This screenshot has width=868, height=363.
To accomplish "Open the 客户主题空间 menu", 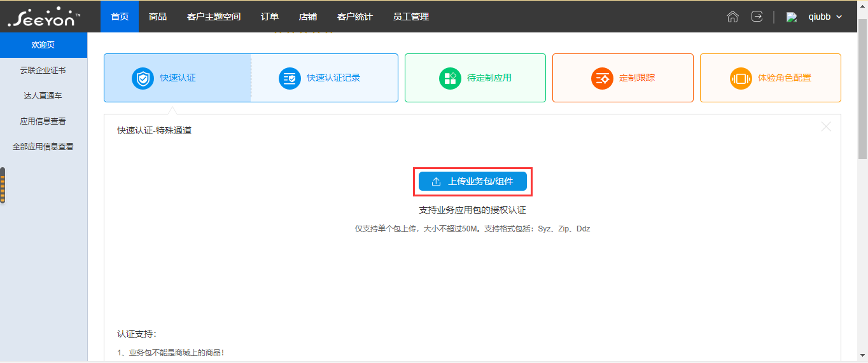I will point(214,17).
